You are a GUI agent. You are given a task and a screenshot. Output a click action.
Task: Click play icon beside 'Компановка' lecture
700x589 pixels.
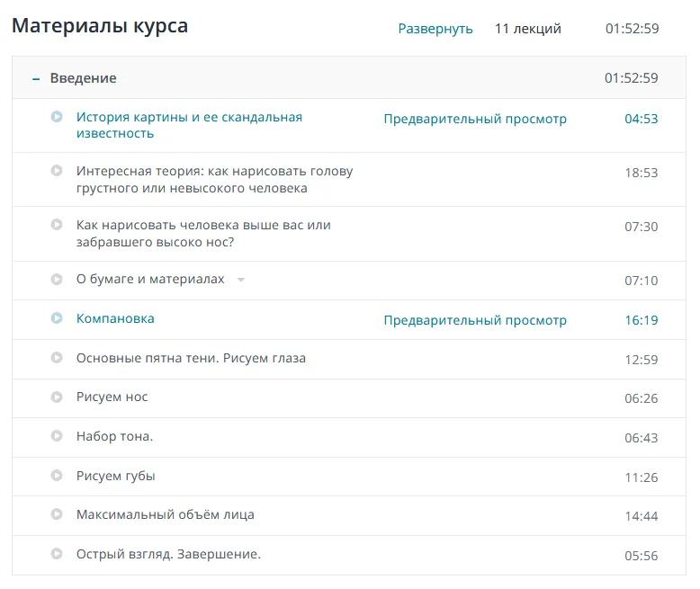pos(57,318)
